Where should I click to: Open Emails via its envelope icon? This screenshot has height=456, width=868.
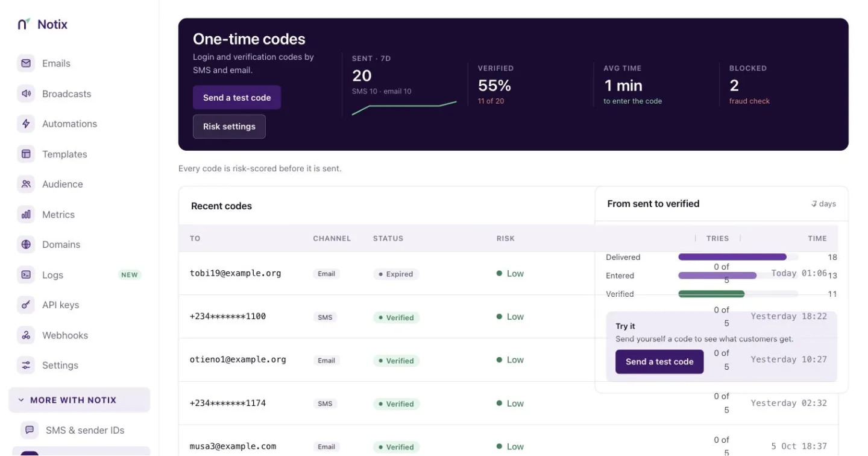click(x=26, y=63)
